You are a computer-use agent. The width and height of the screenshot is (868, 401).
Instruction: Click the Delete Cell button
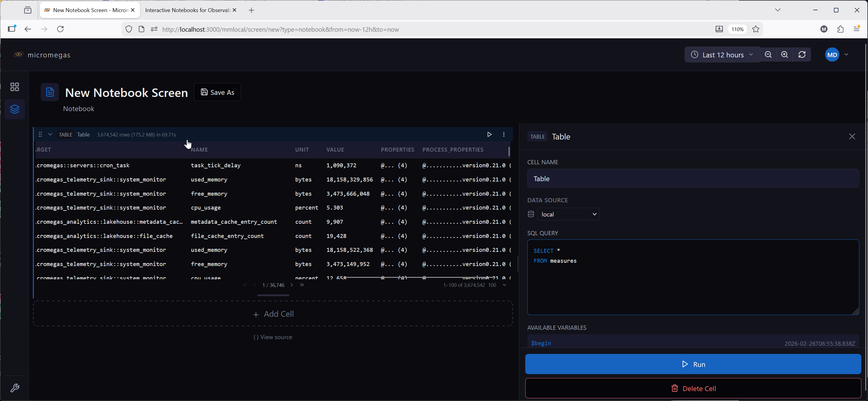pos(693,389)
